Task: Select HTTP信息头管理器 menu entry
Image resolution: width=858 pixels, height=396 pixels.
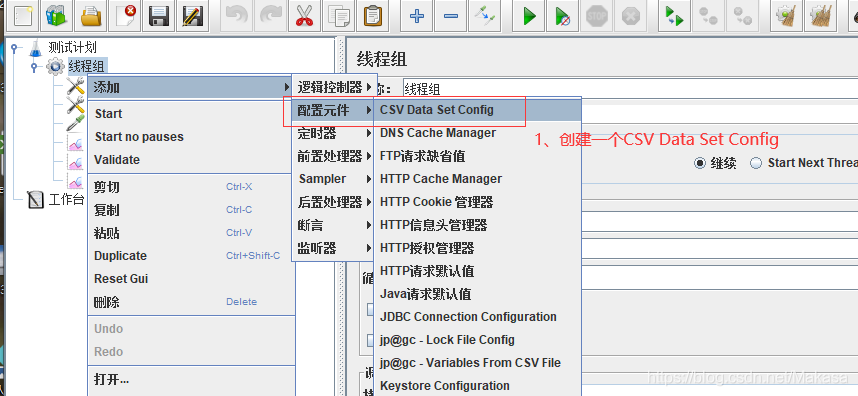Action: [x=477, y=225]
